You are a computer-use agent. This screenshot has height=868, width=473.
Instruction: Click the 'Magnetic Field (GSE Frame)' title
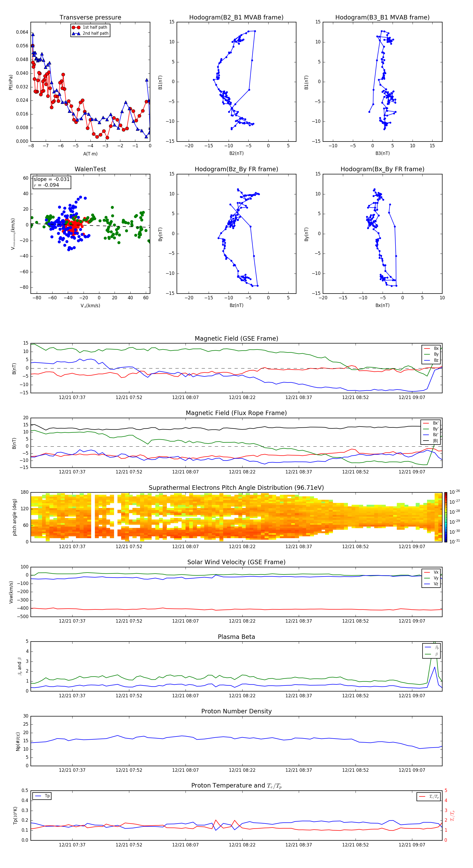tap(236, 339)
